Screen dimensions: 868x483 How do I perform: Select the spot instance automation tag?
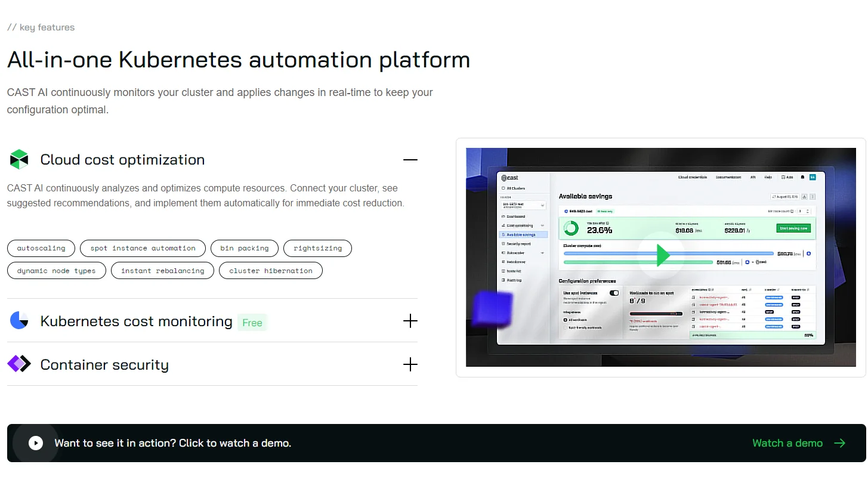point(143,248)
